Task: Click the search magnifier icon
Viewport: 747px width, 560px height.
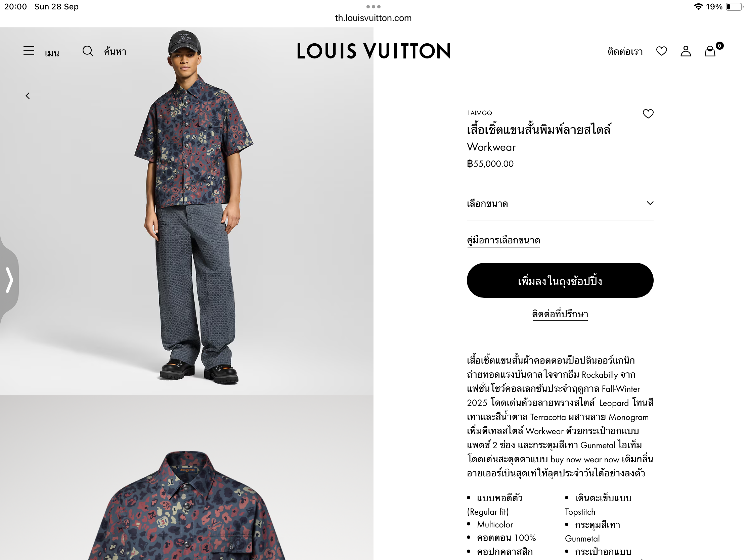Action: (x=87, y=51)
